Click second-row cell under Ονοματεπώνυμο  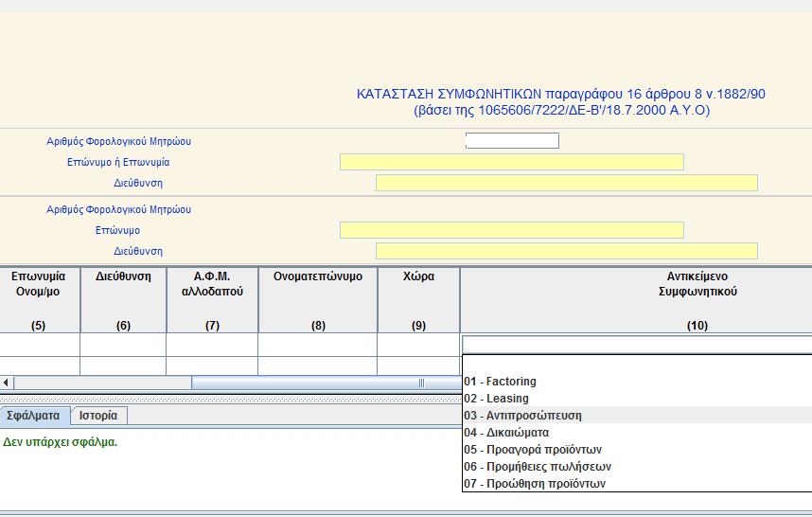coord(318,366)
